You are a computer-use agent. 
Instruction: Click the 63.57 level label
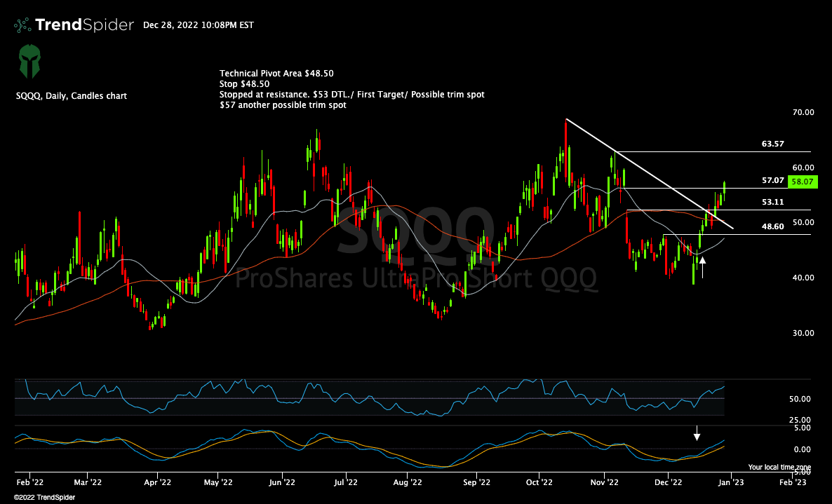772,144
